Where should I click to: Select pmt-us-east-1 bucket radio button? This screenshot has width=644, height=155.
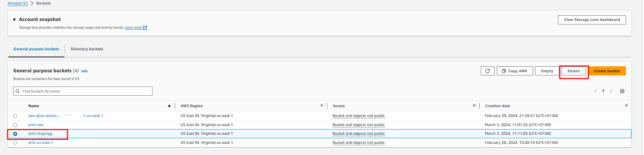tap(15, 142)
